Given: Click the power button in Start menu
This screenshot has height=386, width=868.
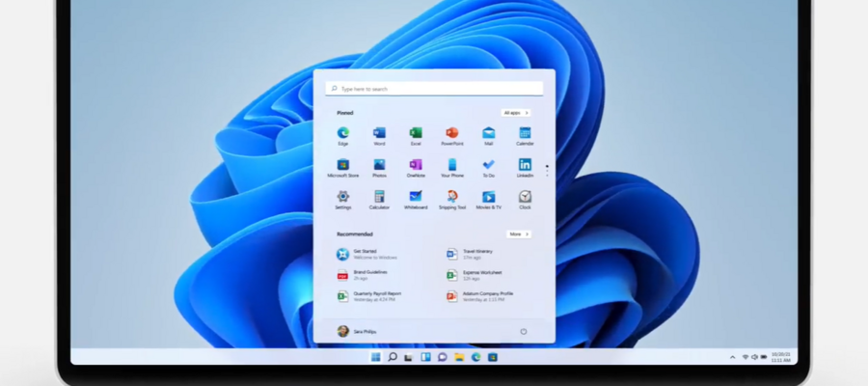Looking at the screenshot, I should coord(524,331).
